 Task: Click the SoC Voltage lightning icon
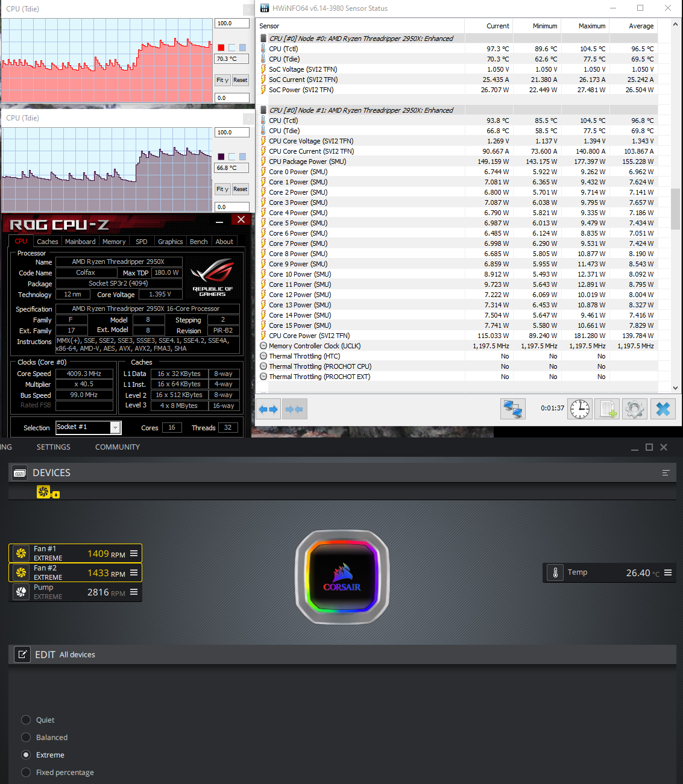(263, 69)
